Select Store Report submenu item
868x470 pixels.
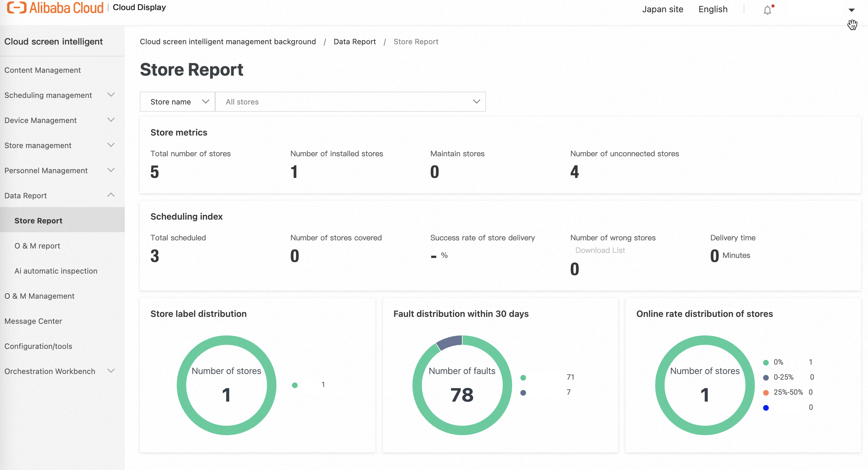[62, 221]
